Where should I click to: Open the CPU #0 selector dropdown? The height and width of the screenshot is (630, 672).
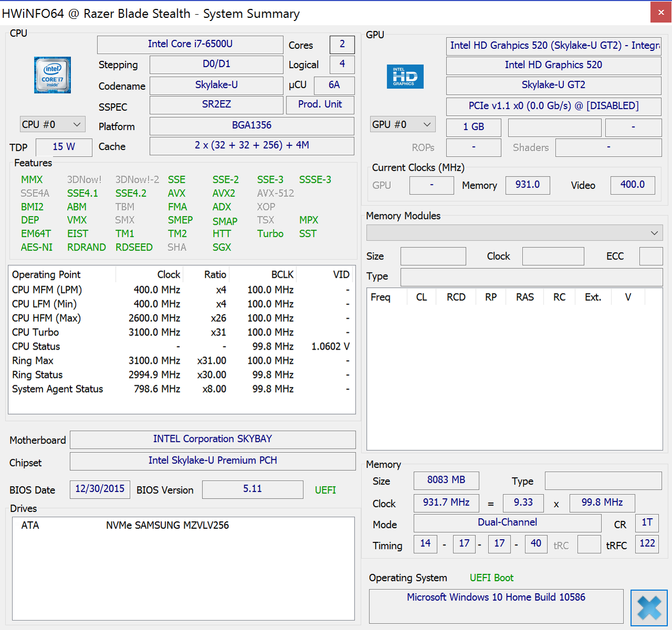tap(52, 124)
